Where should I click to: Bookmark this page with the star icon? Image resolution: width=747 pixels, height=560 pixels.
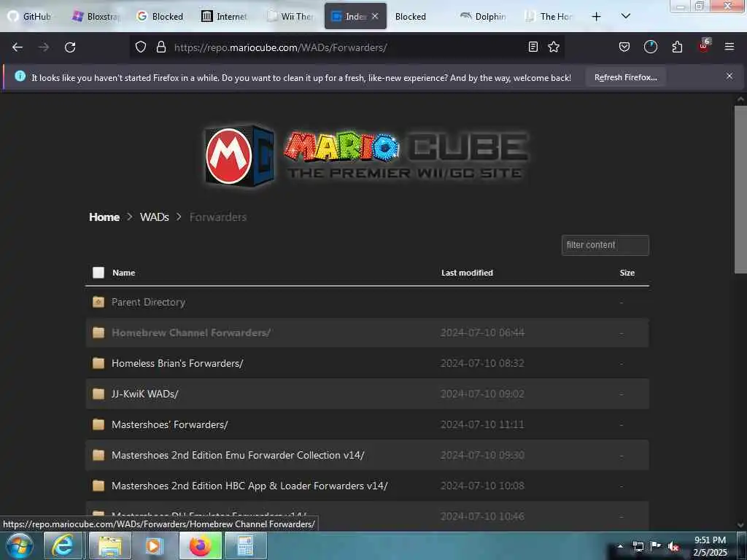(x=554, y=47)
